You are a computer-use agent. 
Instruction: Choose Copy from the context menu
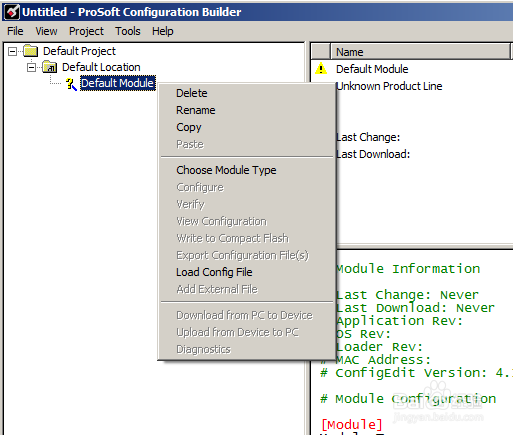(x=189, y=127)
